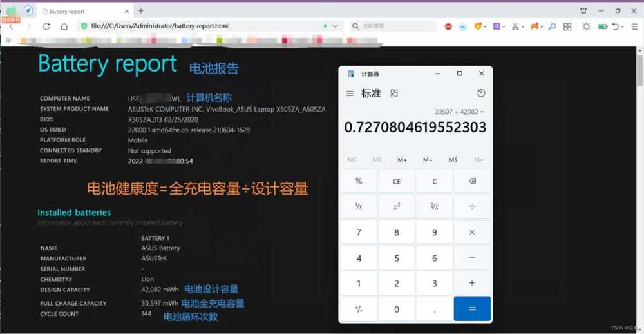Open the browser main menu

pos(636,26)
